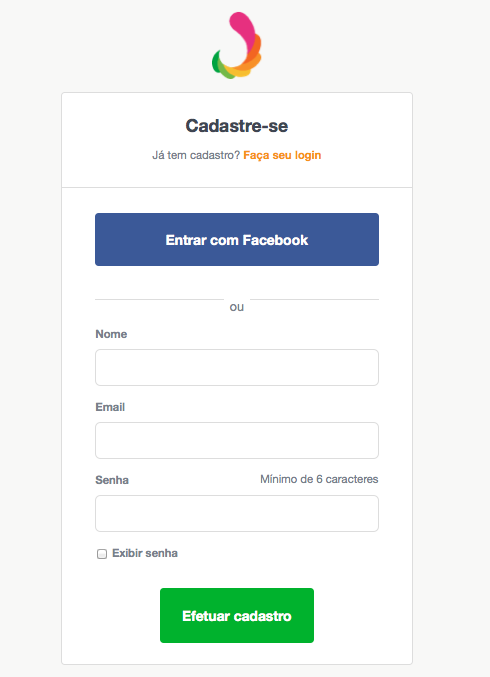Click the 'Já tem cadastro?' text

pyautogui.click(x=196, y=155)
